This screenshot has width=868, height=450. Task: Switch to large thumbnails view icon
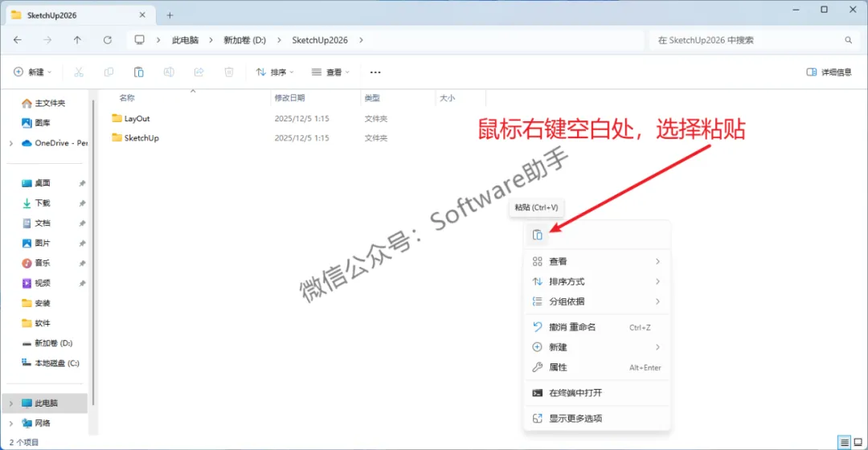pos(858,442)
